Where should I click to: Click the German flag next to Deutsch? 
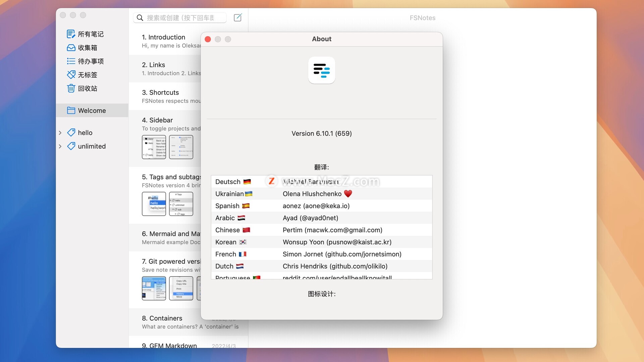click(247, 182)
